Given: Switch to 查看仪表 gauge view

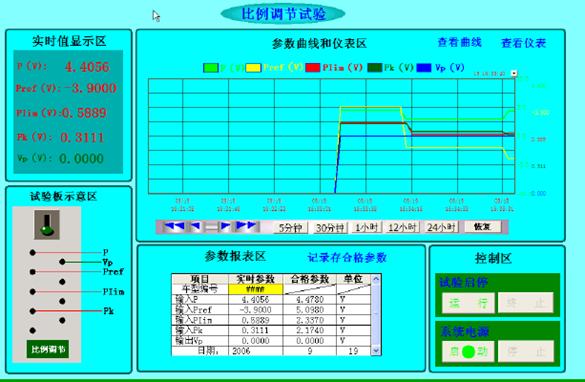Looking at the screenshot, I should (x=523, y=43).
